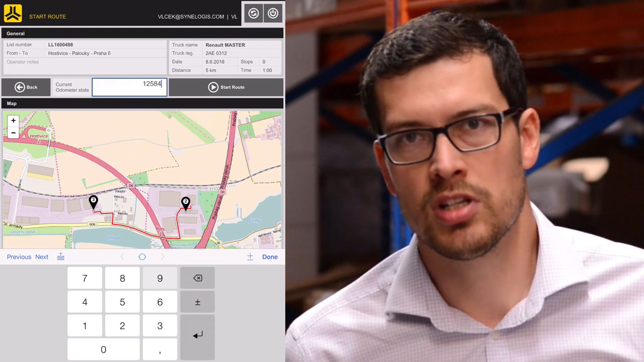
Task: Tap the power logout icon
Action: (273, 14)
